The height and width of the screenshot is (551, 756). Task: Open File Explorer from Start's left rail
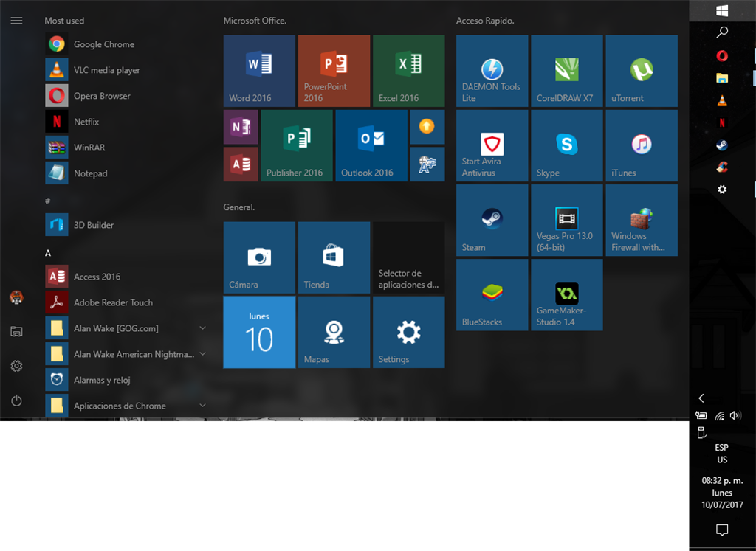tap(16, 331)
